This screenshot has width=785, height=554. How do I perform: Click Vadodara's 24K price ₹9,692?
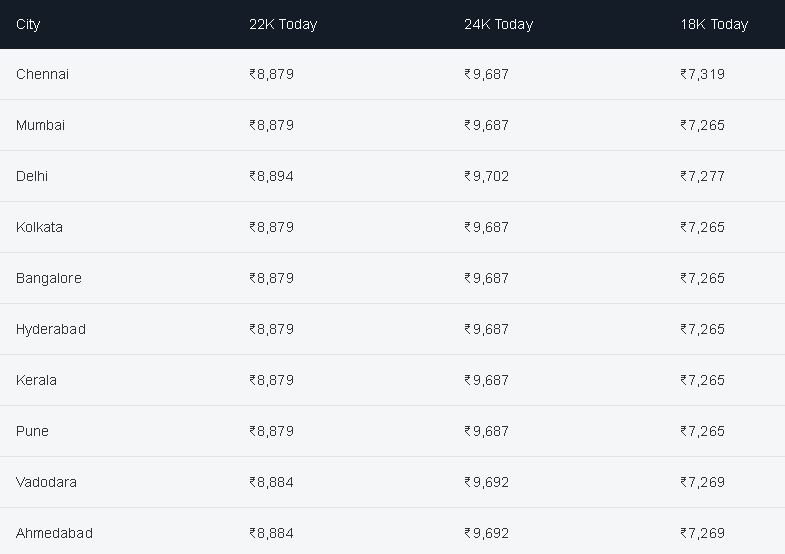487,482
